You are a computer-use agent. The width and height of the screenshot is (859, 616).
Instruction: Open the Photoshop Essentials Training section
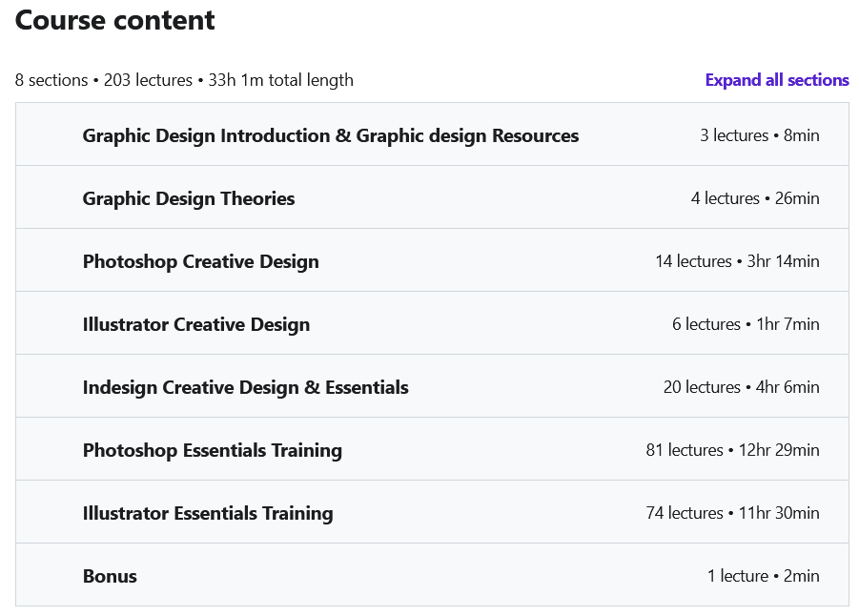click(x=432, y=449)
